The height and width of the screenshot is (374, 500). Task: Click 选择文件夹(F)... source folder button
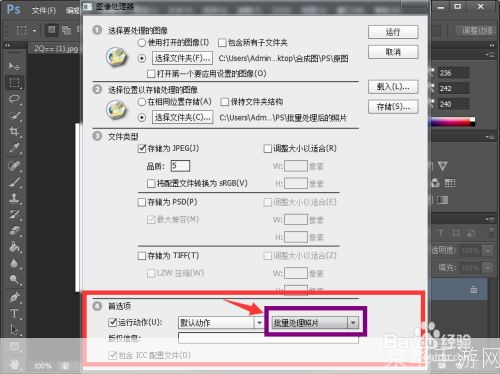click(182, 58)
